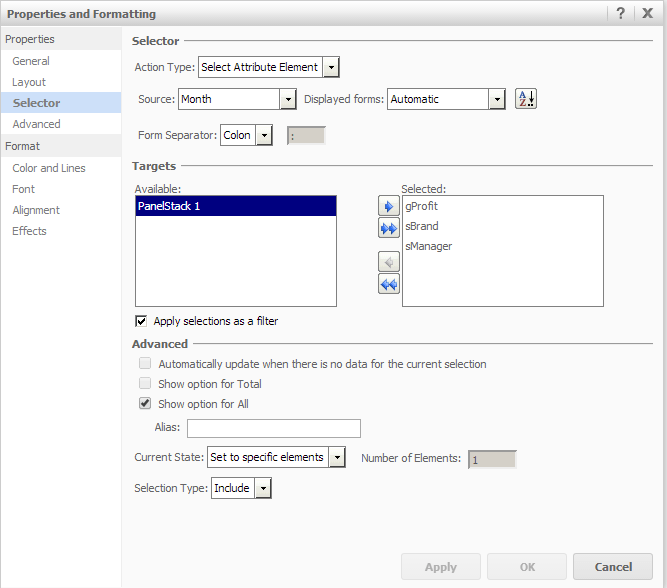Toggle Apply selections as a filter
The width and height of the screenshot is (667, 588).
tap(141, 321)
